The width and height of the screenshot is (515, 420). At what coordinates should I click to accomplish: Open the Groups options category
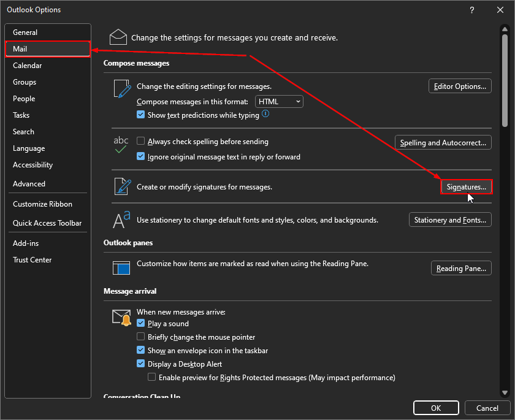[48, 82]
